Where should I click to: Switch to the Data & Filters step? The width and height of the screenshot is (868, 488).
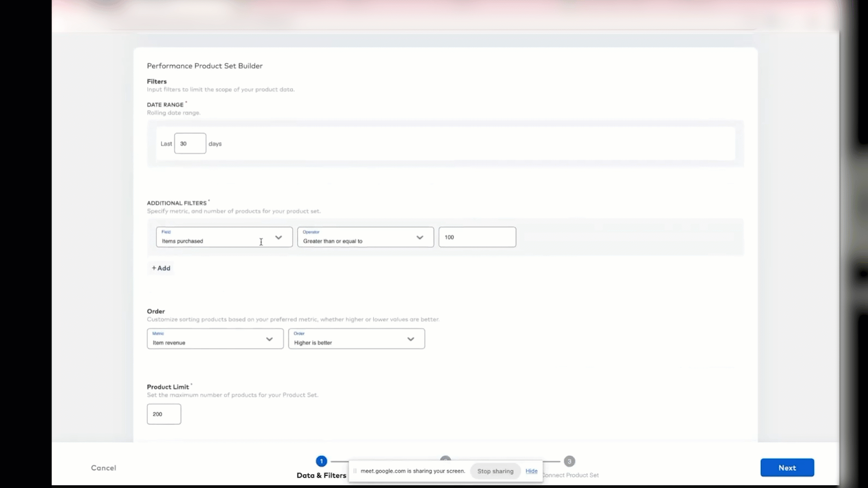tap(321, 475)
